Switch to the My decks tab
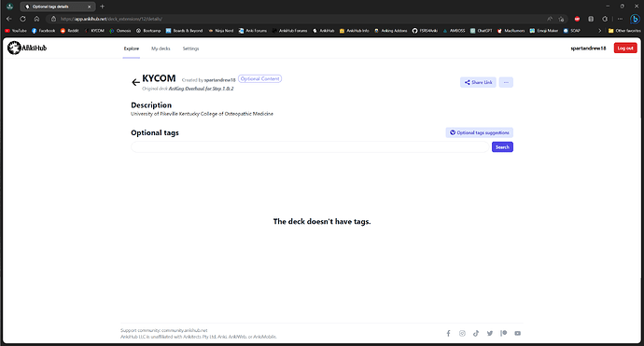This screenshot has height=346, width=644. click(x=161, y=48)
